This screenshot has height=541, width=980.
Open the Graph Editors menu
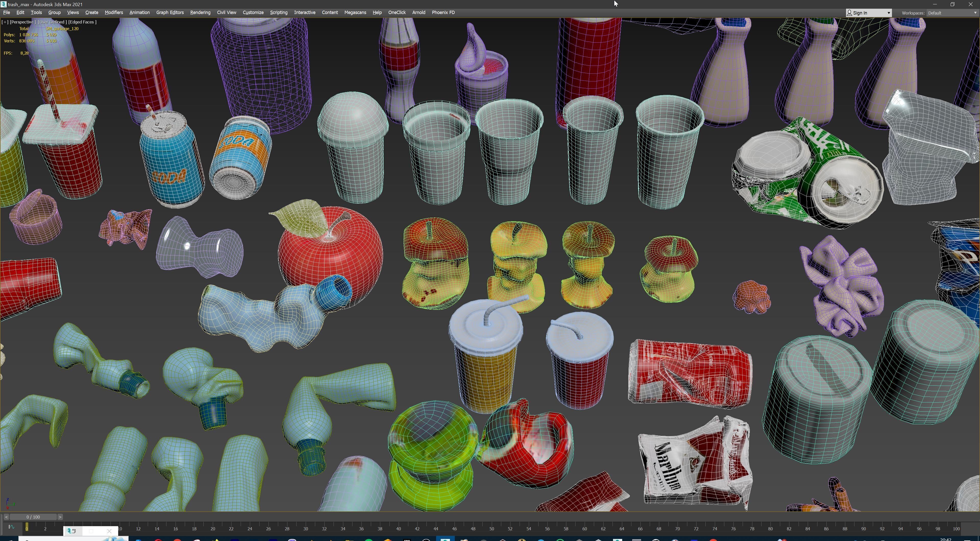click(x=170, y=13)
